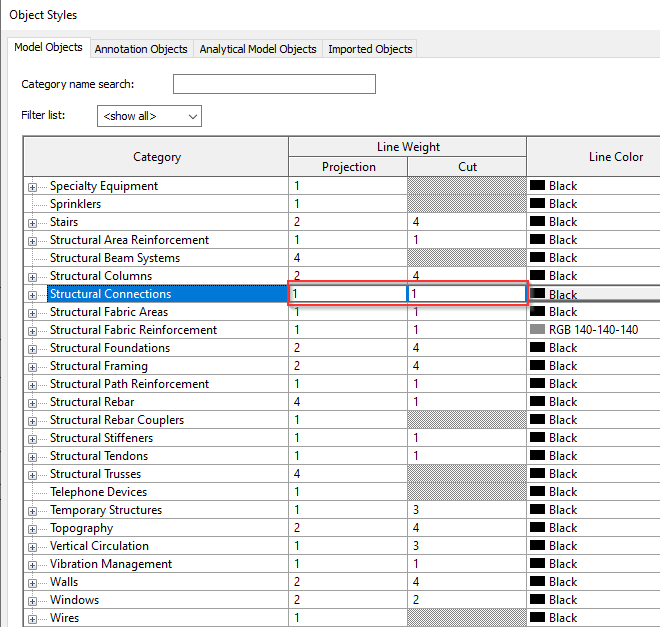Click the Stairs Black line color swatch

coord(536,222)
